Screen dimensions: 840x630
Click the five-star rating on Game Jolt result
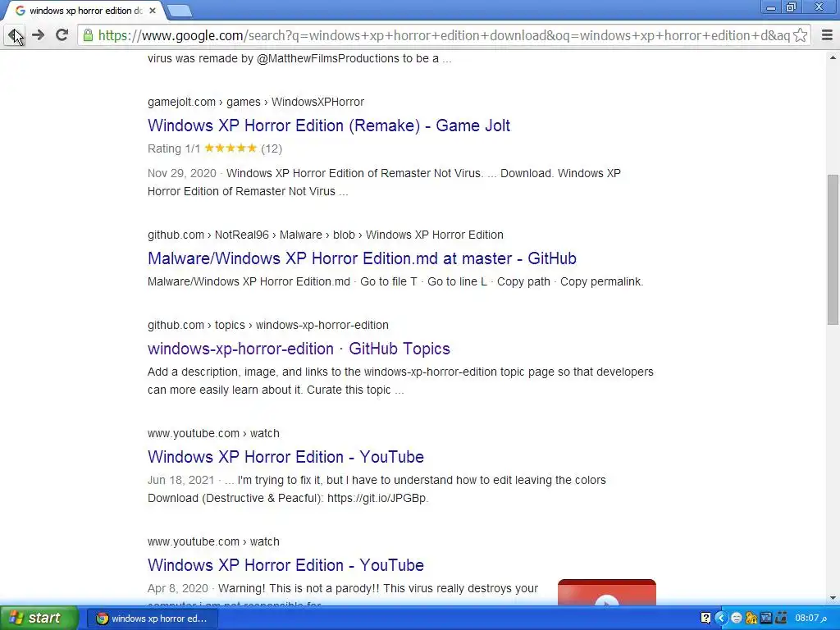(x=231, y=148)
